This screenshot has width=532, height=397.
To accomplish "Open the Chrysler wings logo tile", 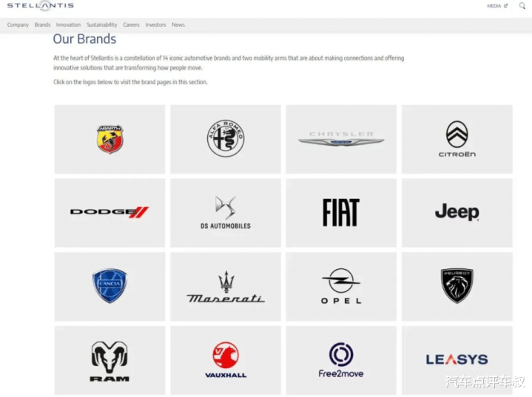I will [341, 139].
